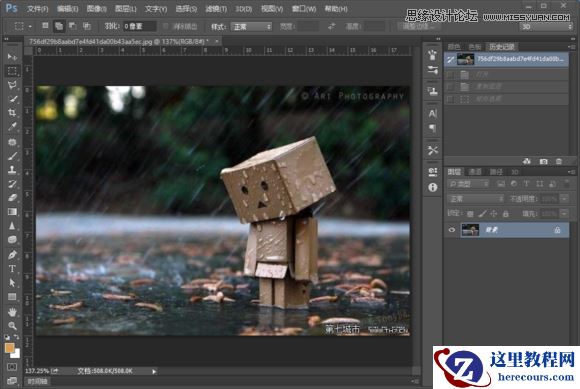Open the Image (图像) menu
Viewport: 580px width, 389px height.
point(97,9)
